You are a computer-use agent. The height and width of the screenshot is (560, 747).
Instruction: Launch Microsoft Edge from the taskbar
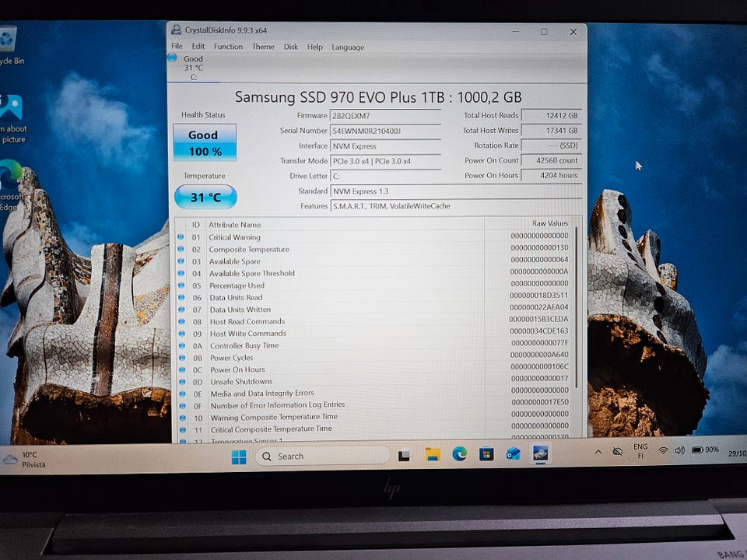[459, 454]
